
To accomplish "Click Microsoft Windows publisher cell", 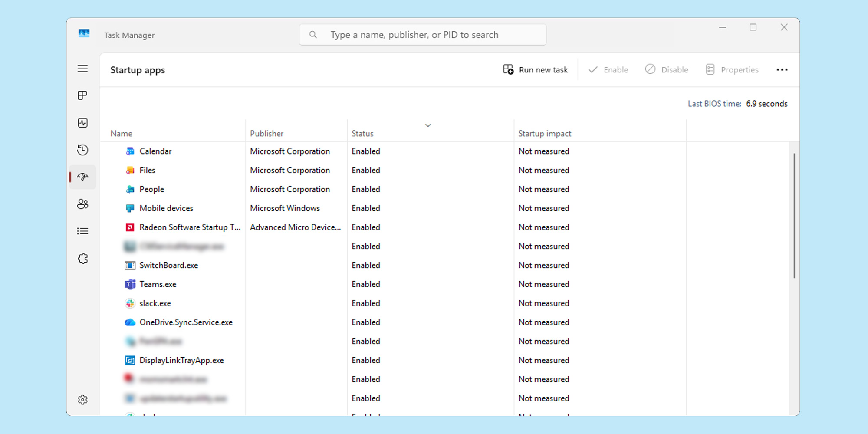I will pyautogui.click(x=285, y=208).
